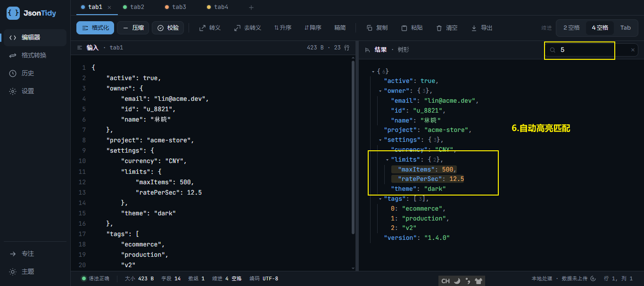Select 2 空格 indentation
The height and width of the screenshot is (286, 644).
click(x=571, y=28)
